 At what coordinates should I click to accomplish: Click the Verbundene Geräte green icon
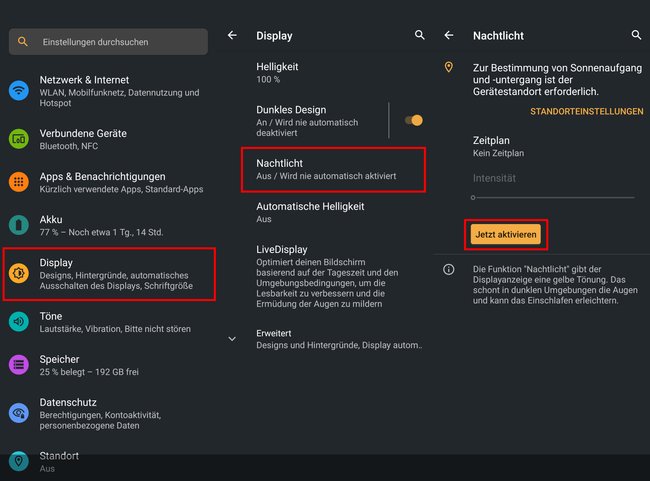coord(19,139)
